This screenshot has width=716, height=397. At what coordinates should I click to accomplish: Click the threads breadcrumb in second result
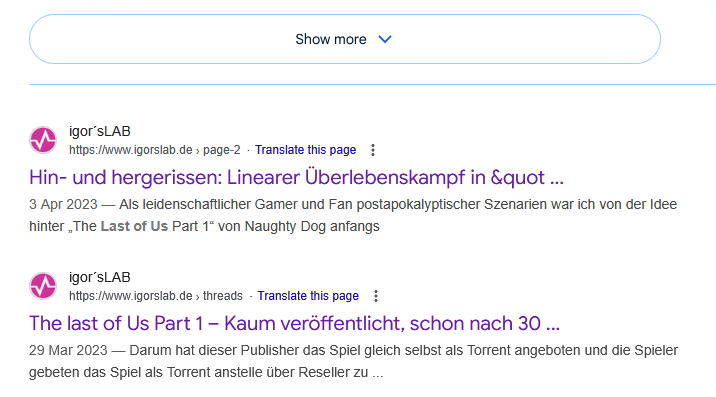coord(223,296)
